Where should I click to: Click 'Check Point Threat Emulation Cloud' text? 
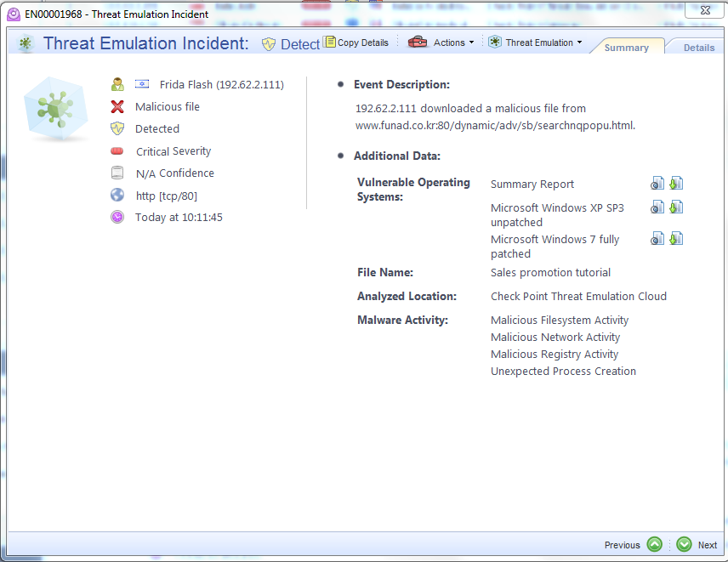tap(578, 296)
